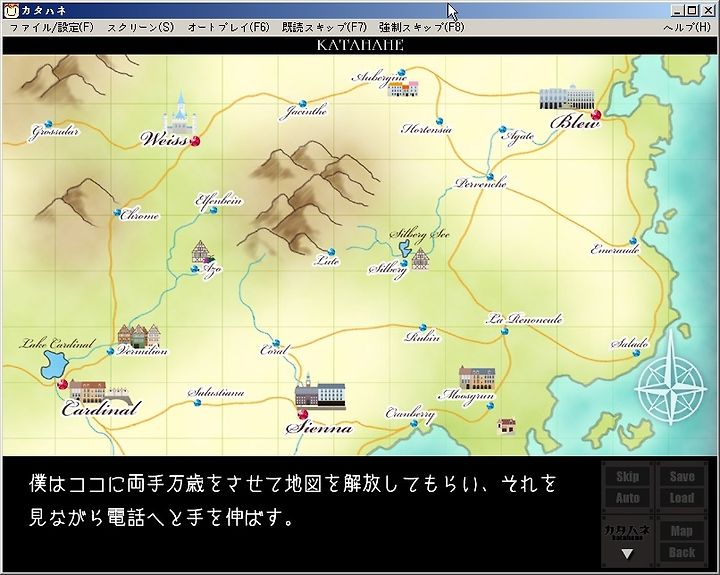The image size is (720, 575).
Task: Click the Auto button
Action: (x=627, y=498)
